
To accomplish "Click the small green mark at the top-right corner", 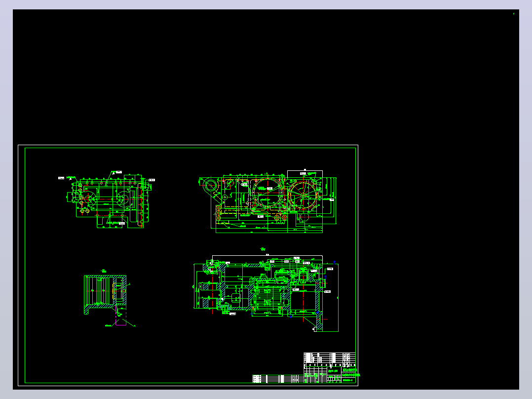I will click(x=514, y=14).
